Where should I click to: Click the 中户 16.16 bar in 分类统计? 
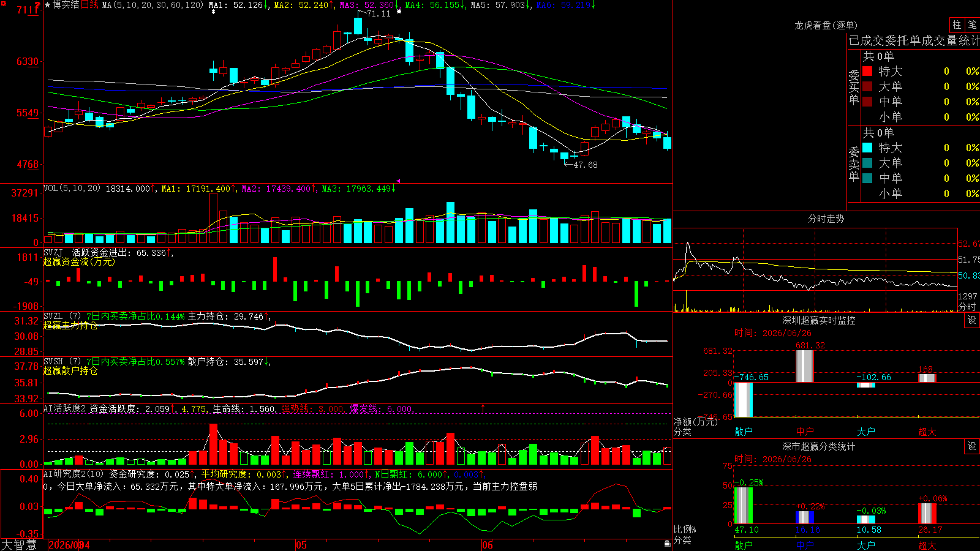(x=805, y=517)
